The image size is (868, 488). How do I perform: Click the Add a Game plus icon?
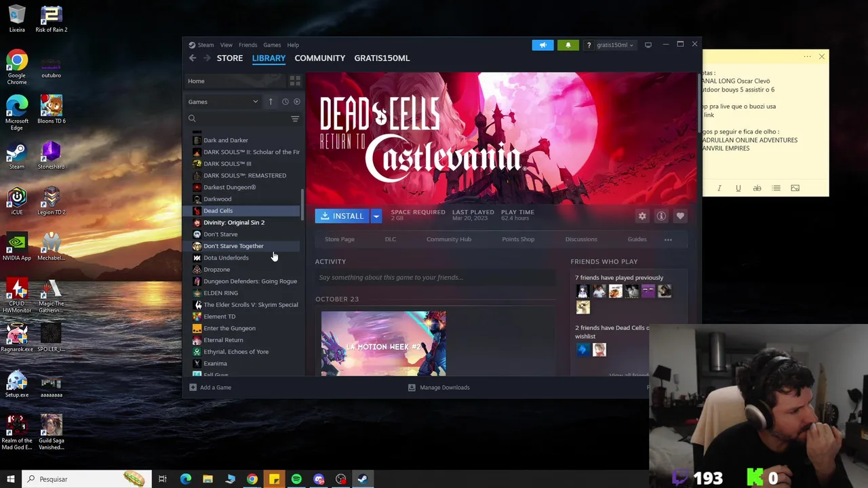193,388
